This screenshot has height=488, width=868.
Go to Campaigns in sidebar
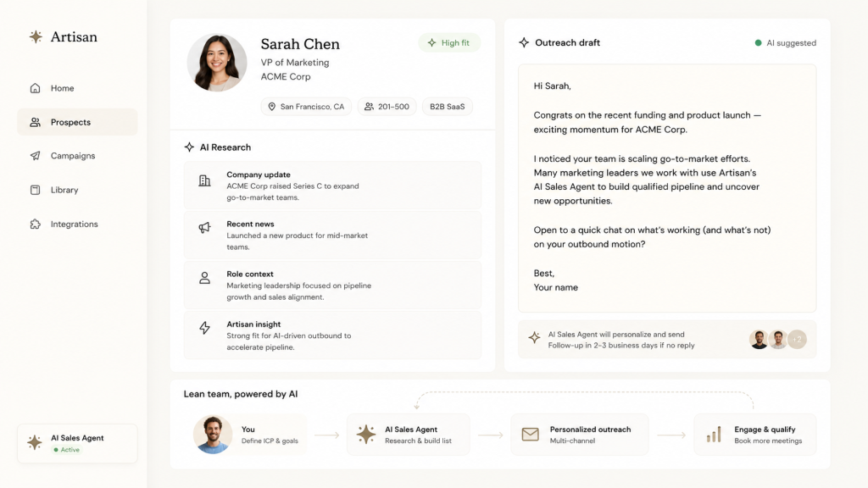coord(77,156)
